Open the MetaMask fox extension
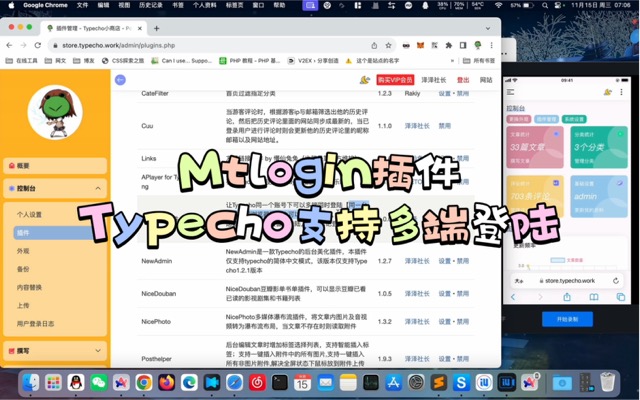 coord(420,45)
